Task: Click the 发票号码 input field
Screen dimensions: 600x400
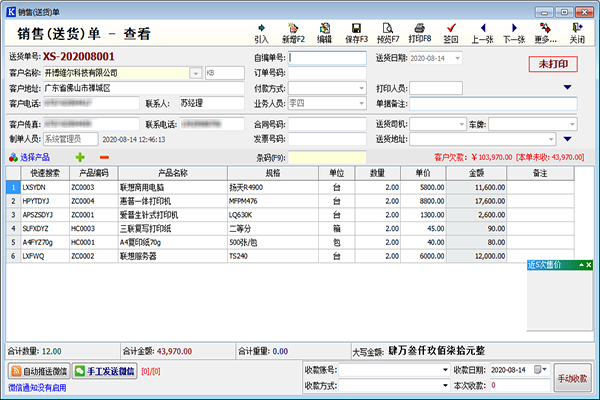Action: point(327,139)
